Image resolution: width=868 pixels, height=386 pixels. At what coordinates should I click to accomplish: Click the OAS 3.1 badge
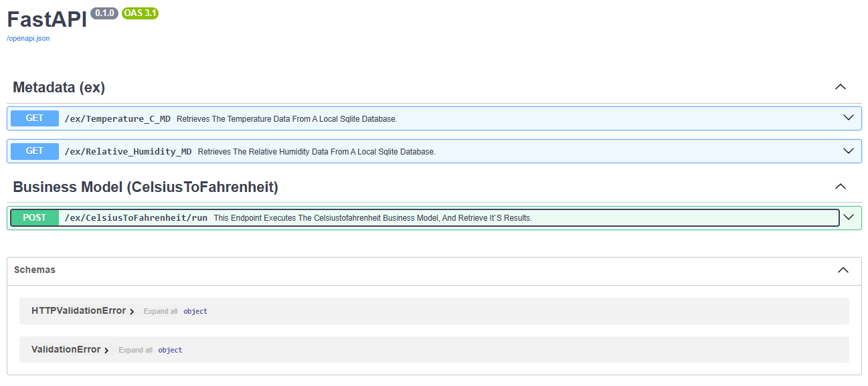pos(141,13)
